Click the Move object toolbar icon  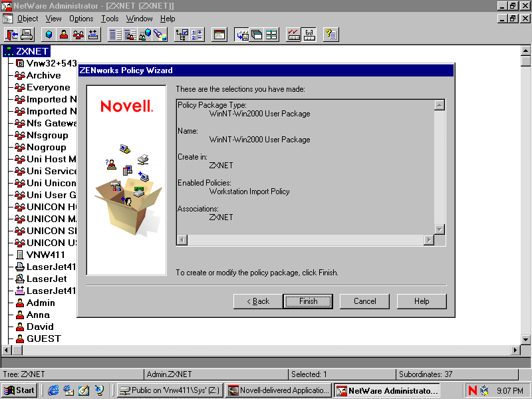coord(93,35)
